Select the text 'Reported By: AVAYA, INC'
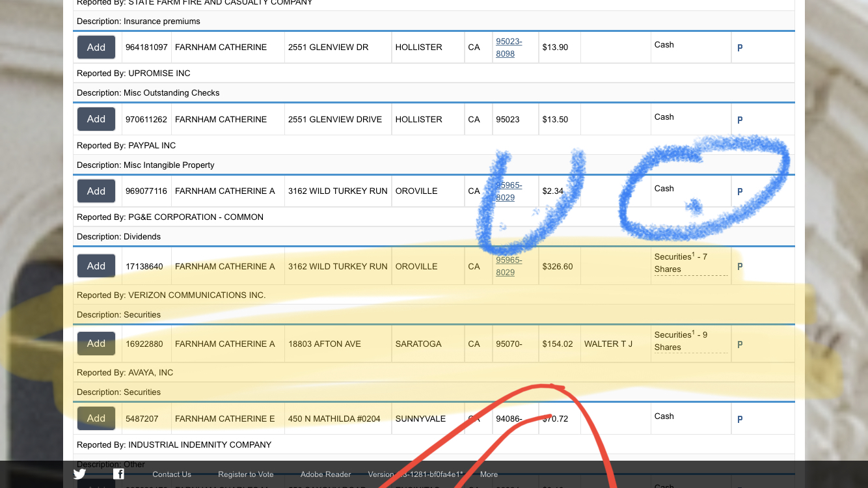The height and width of the screenshot is (488, 868). click(125, 373)
